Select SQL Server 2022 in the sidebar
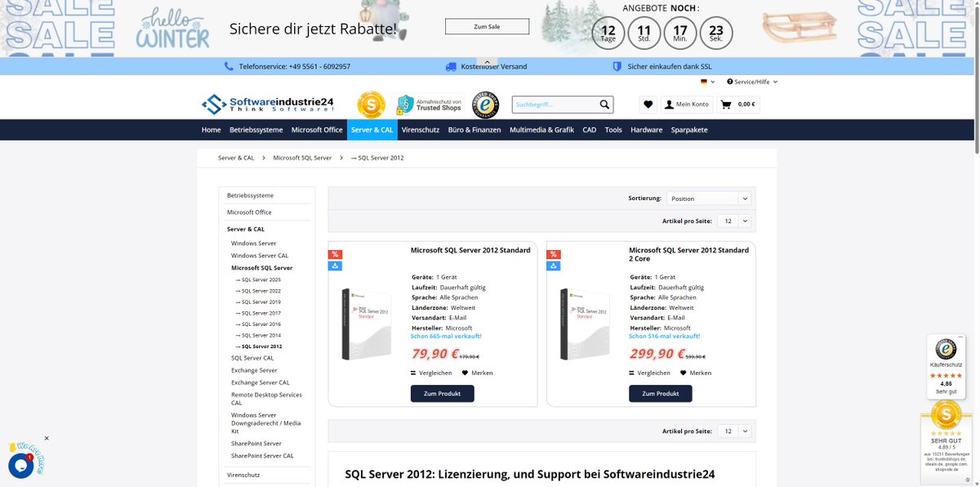The height and width of the screenshot is (487, 980). (x=258, y=291)
